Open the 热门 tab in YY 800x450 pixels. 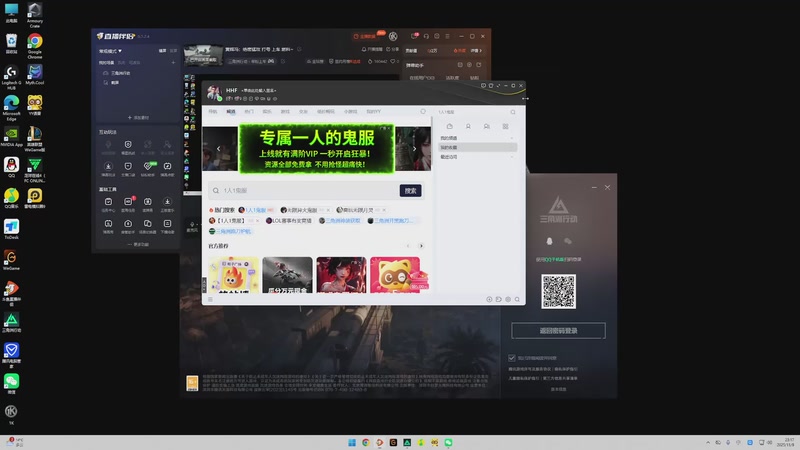[249, 111]
